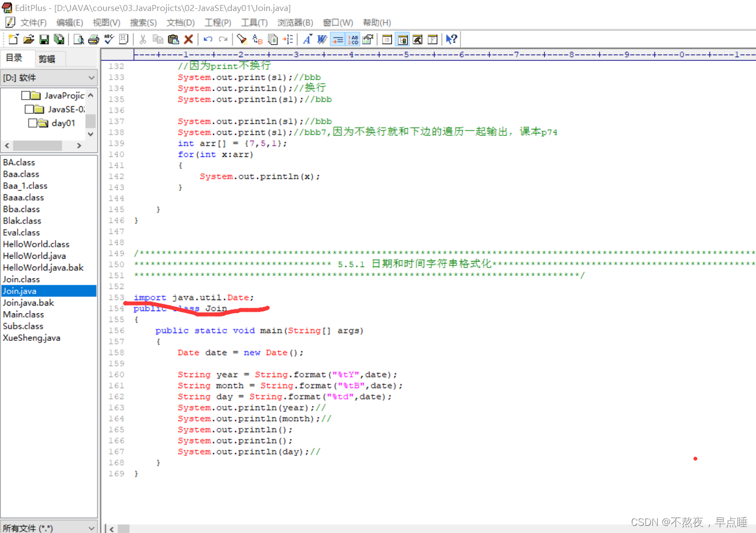Open the 文件(F) menu
The width and height of the screenshot is (756, 533).
pos(34,23)
